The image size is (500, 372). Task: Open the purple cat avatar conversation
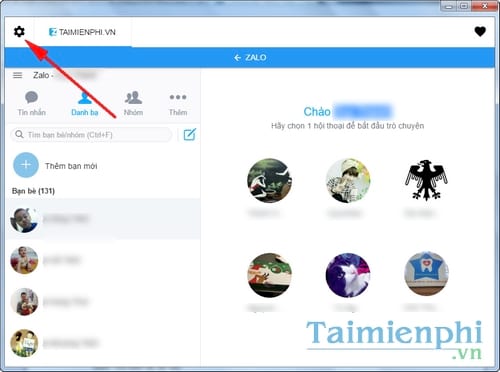click(x=348, y=275)
